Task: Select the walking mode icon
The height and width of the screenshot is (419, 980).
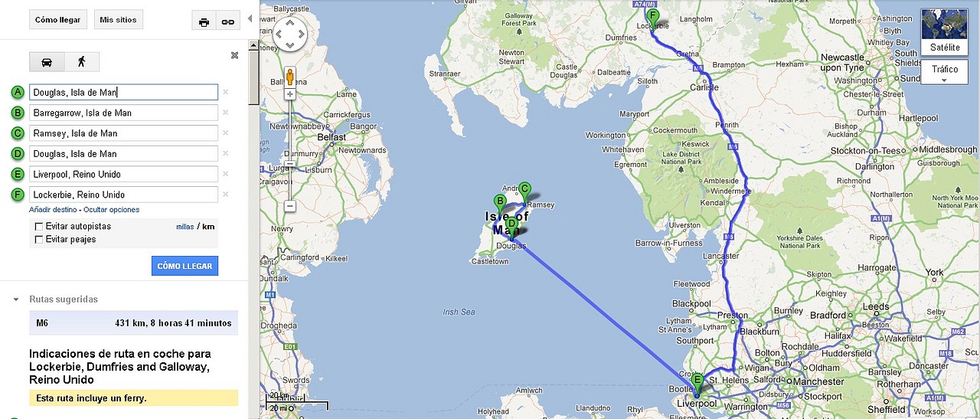Action: [82, 62]
